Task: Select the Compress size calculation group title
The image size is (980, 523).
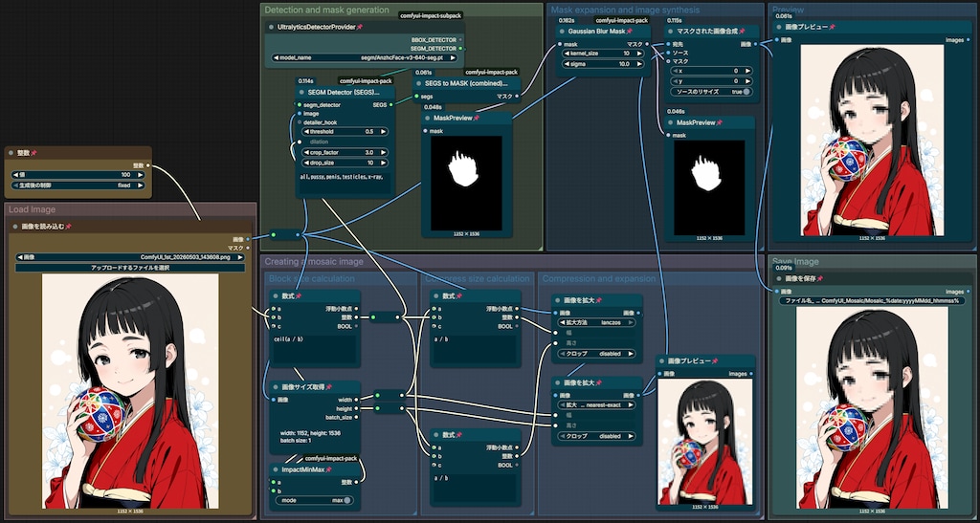Action: coord(477,278)
